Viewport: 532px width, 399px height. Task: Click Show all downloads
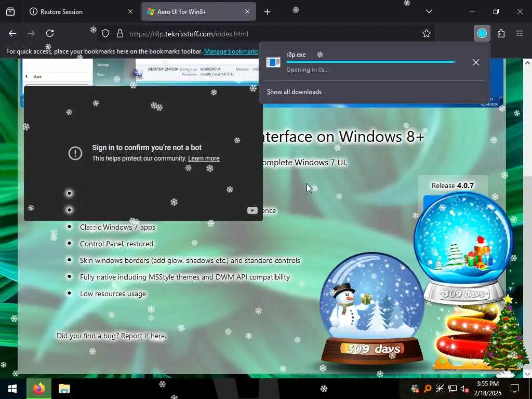294,92
